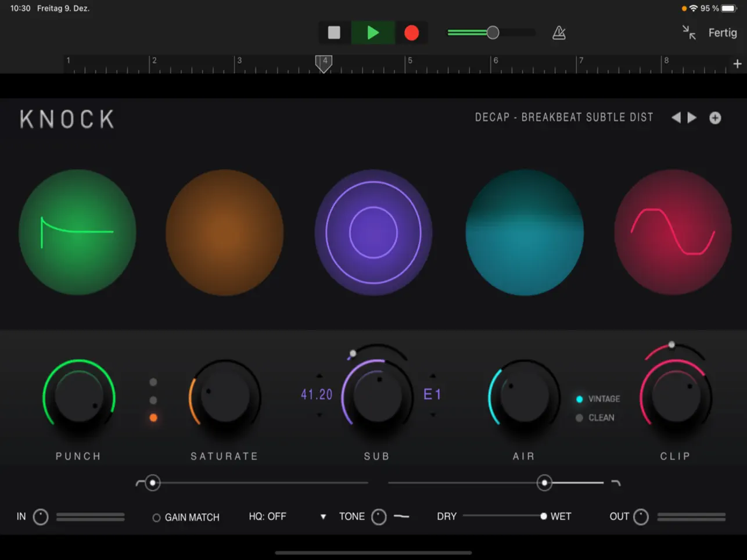Click bar 6 on the timeline ruler
Viewport: 747px width, 560px height.
[495, 60]
